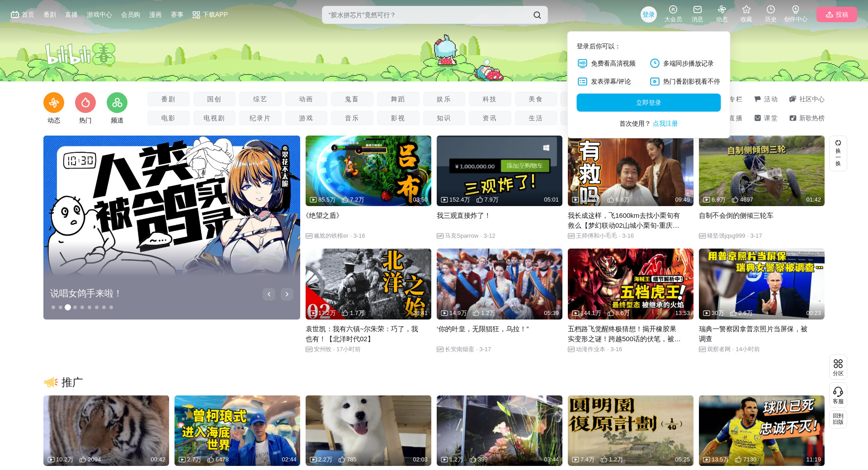Open 北洋之始 video thumbnail
Viewport: 868px width, 470px height.
[368, 284]
